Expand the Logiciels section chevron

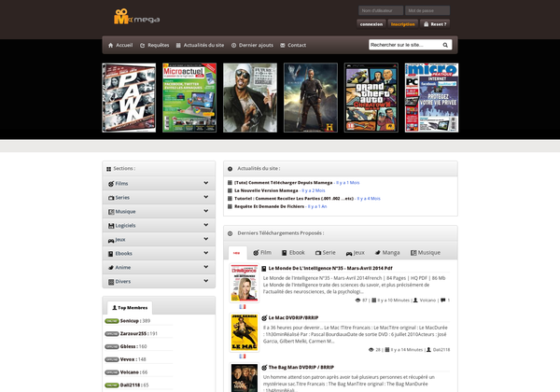pos(206,225)
